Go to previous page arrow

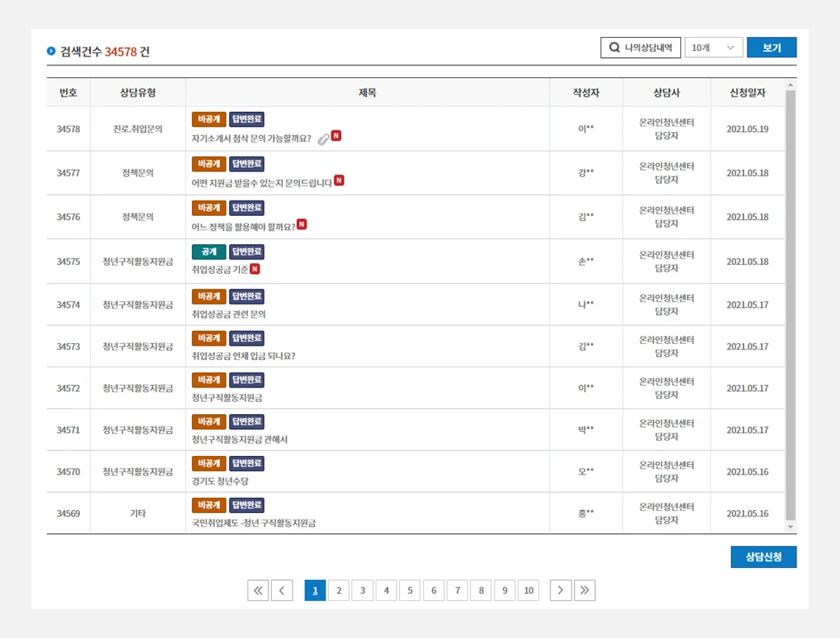pos(282,590)
